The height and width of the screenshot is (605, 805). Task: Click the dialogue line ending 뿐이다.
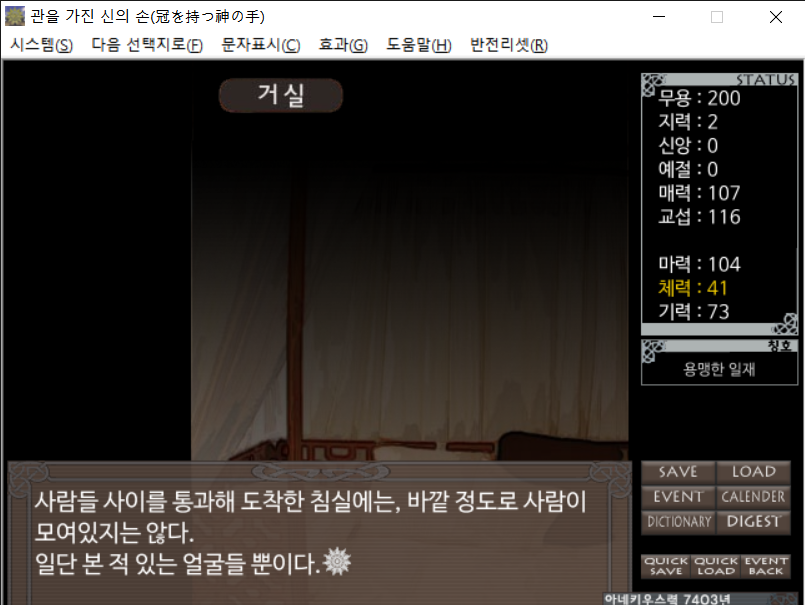coord(177,563)
